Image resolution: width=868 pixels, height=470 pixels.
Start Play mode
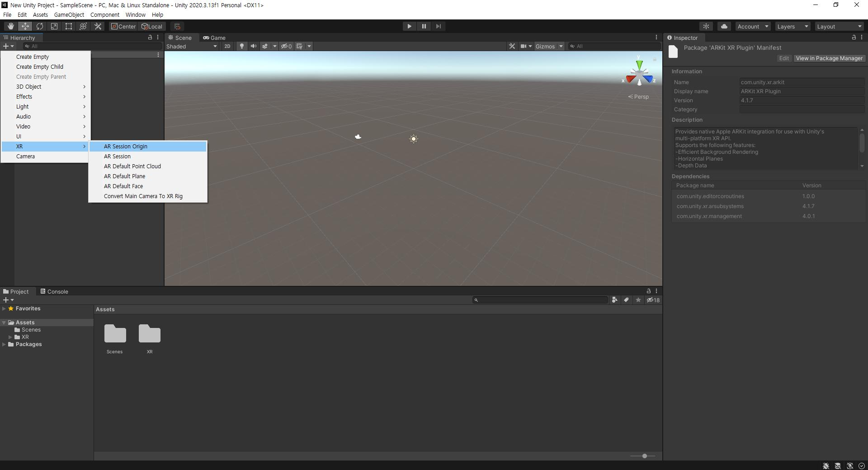pos(409,26)
